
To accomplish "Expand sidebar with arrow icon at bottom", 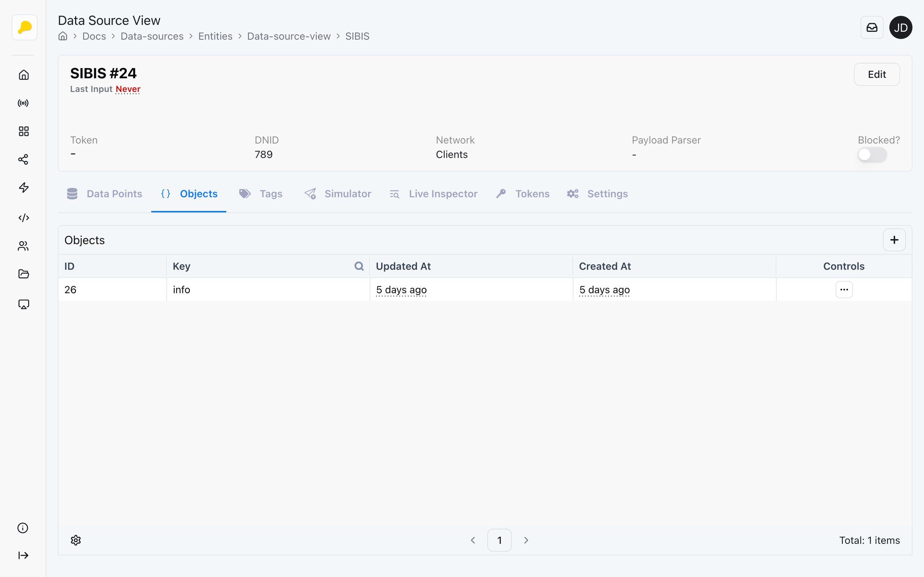I will point(23,555).
